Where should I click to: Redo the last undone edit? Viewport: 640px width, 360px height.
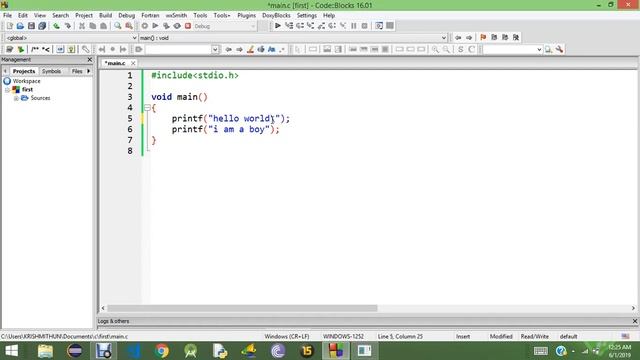(68, 26)
